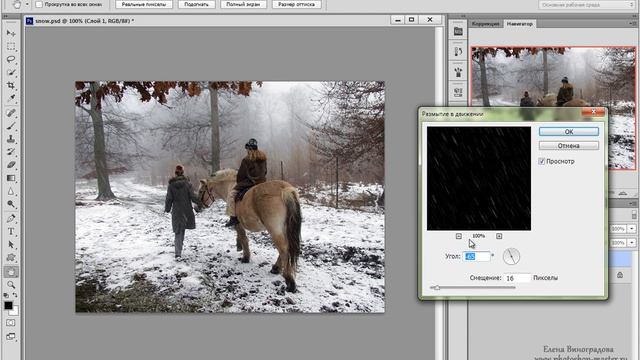
Task: Click the 'Реальные пикселы' button
Action: 144,4
